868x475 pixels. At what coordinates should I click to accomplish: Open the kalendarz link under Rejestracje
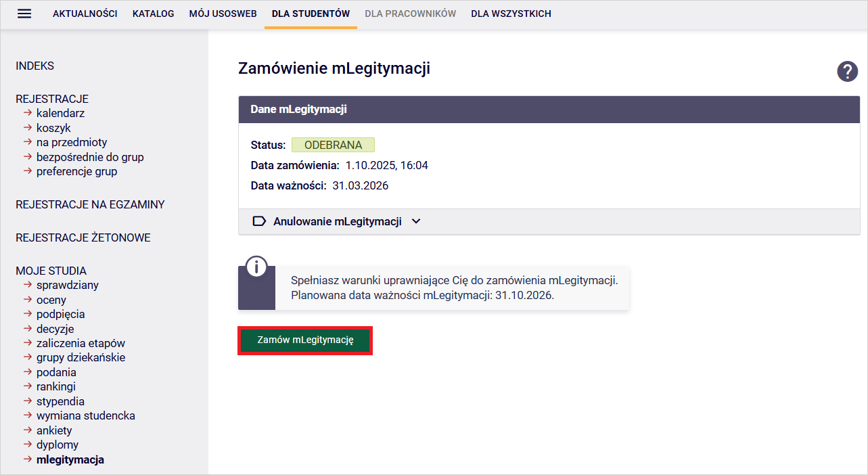(60, 114)
